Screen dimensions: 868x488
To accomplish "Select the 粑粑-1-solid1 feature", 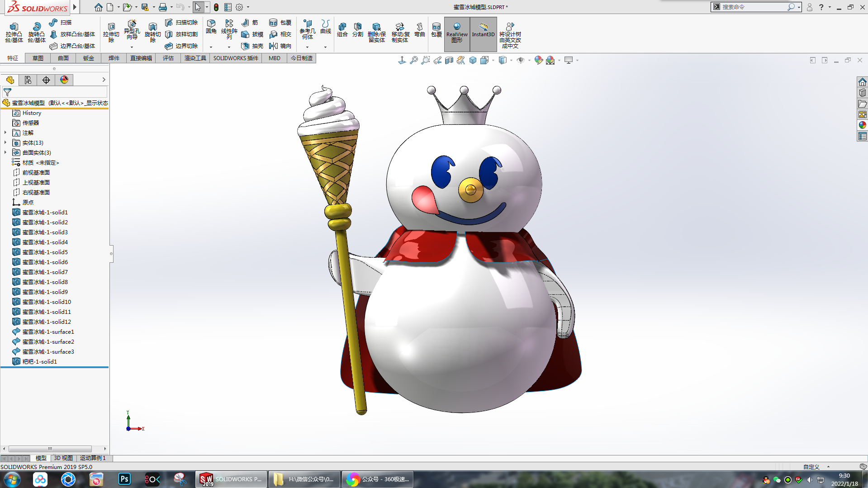I will coord(35,361).
